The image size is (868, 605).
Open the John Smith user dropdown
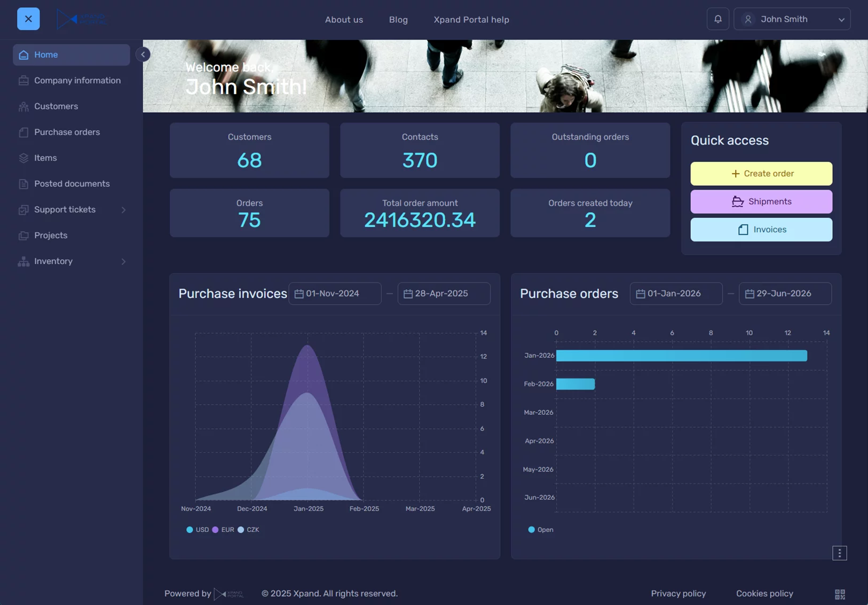(792, 19)
